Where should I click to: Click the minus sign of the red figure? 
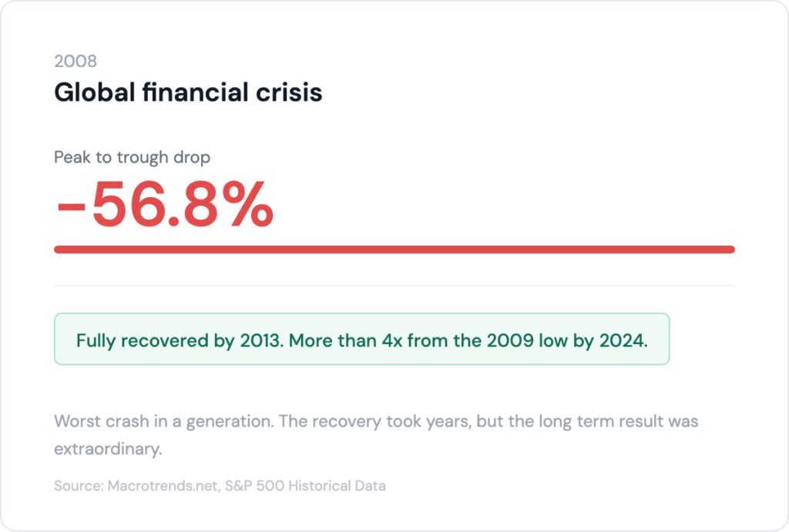(x=71, y=208)
